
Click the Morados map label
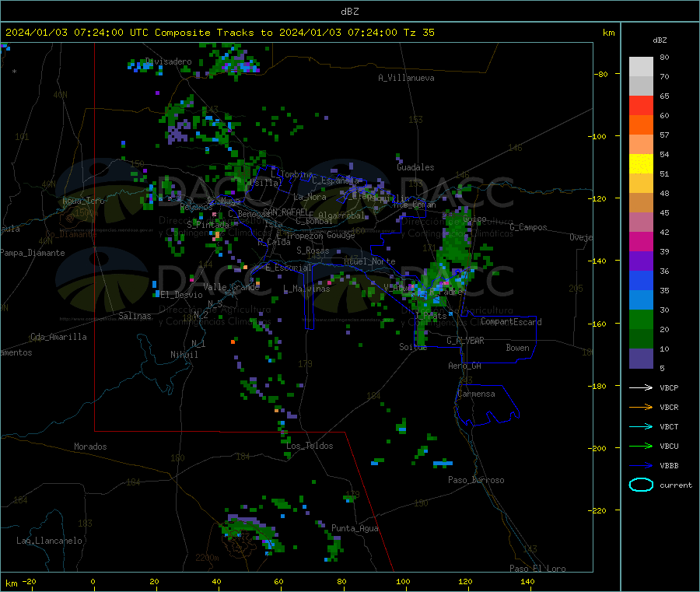coord(90,447)
